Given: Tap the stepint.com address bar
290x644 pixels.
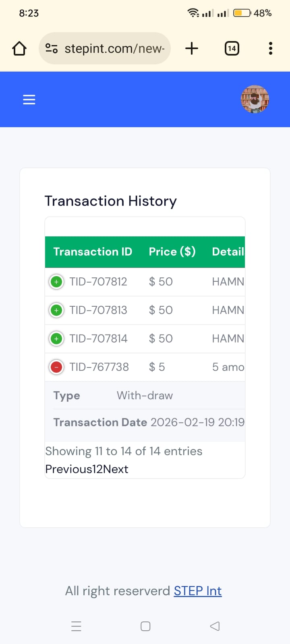Looking at the screenshot, I should click(105, 48).
